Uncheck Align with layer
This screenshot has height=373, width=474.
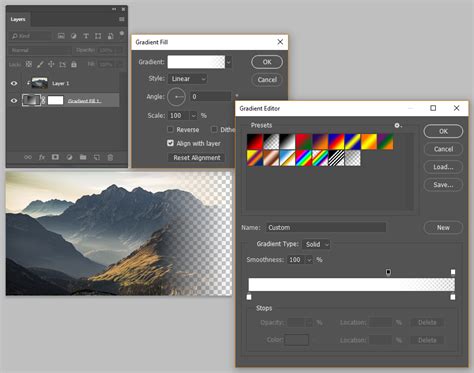(x=170, y=143)
